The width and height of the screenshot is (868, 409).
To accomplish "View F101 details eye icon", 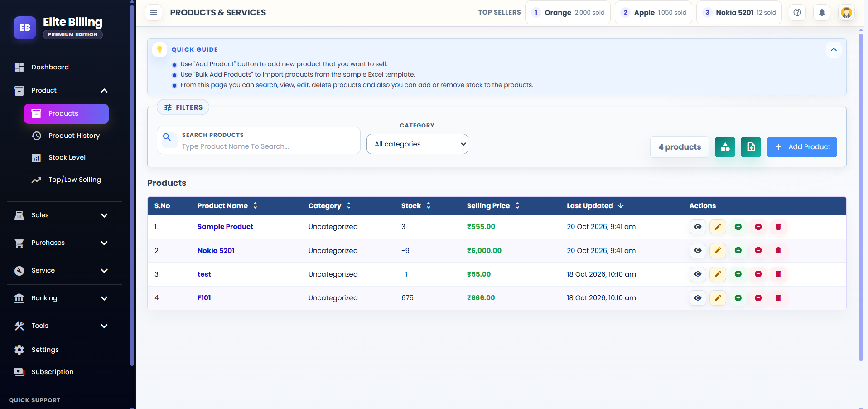I will (x=698, y=298).
